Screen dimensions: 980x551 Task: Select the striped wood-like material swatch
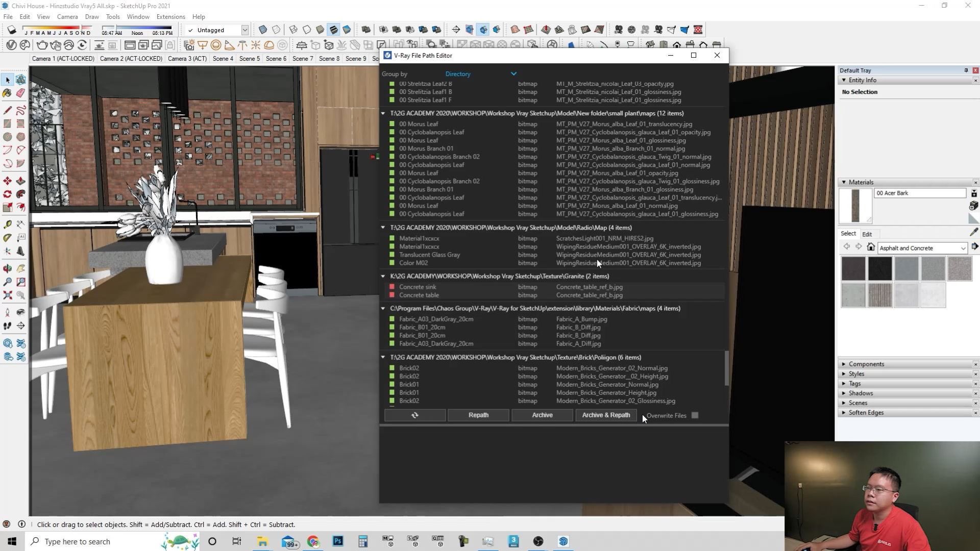(x=880, y=295)
